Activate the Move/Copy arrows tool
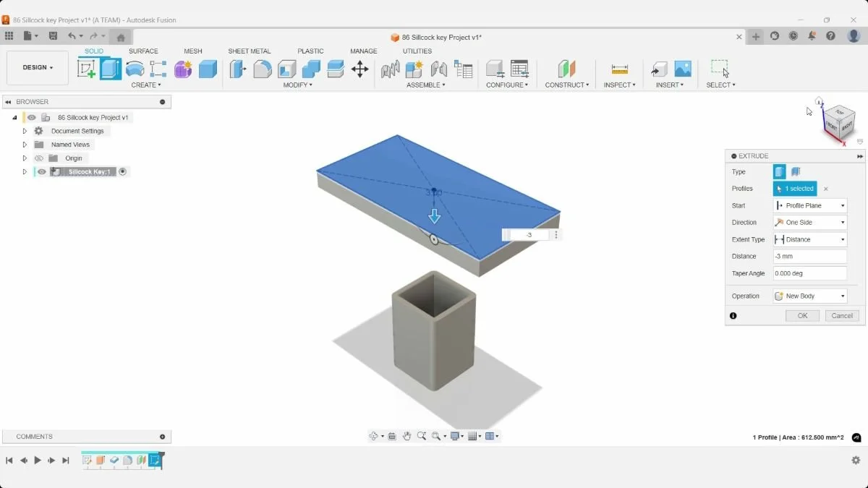This screenshot has width=868, height=488. pos(359,69)
